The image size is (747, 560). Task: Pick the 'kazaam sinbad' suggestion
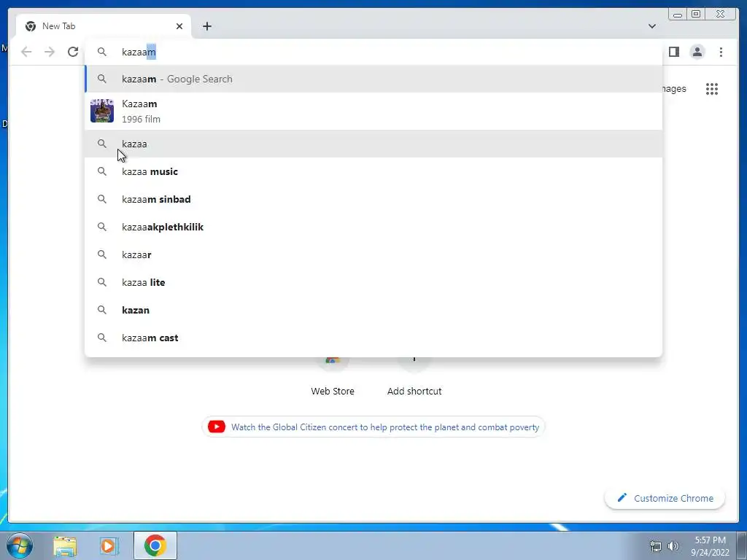click(x=373, y=199)
